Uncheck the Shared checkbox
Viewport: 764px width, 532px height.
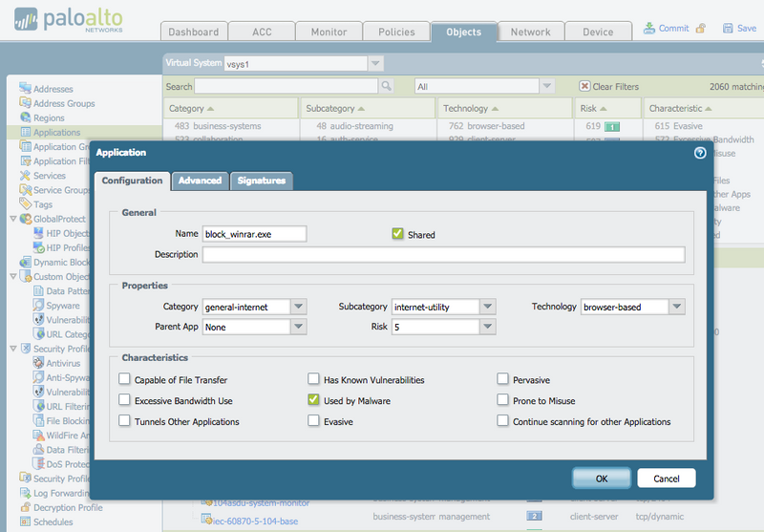397,234
